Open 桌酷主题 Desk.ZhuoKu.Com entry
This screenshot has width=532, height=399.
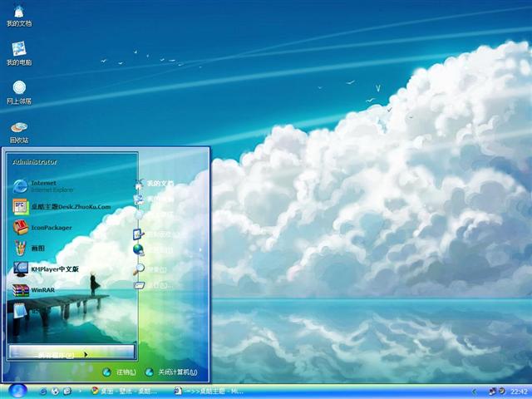(x=62, y=207)
